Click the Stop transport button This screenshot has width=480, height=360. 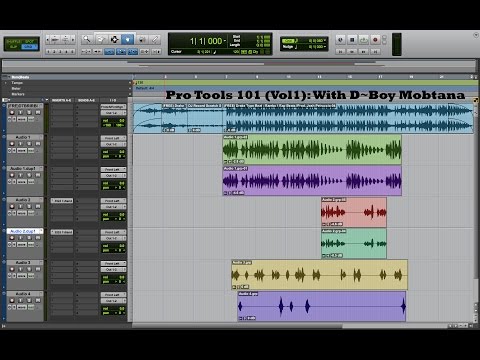point(352,40)
